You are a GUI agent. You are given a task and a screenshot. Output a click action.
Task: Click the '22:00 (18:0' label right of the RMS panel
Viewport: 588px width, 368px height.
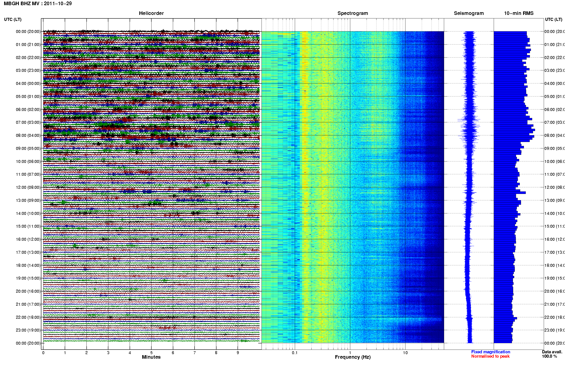(x=555, y=317)
